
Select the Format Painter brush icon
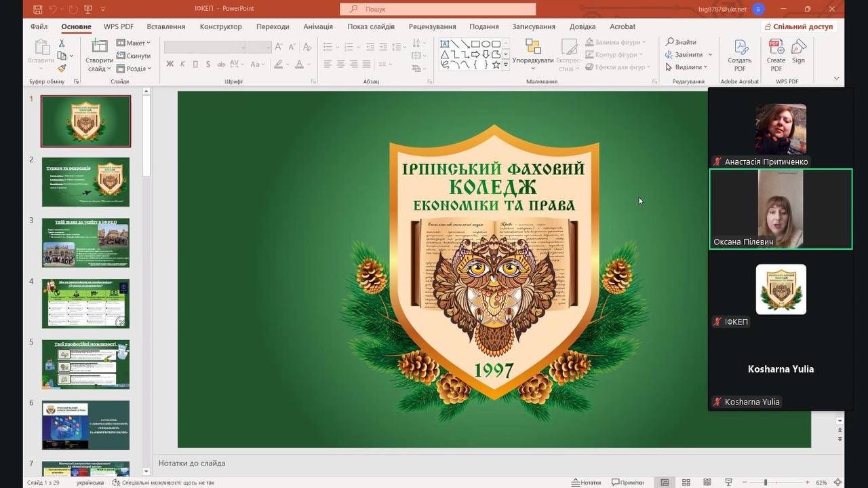tap(62, 69)
